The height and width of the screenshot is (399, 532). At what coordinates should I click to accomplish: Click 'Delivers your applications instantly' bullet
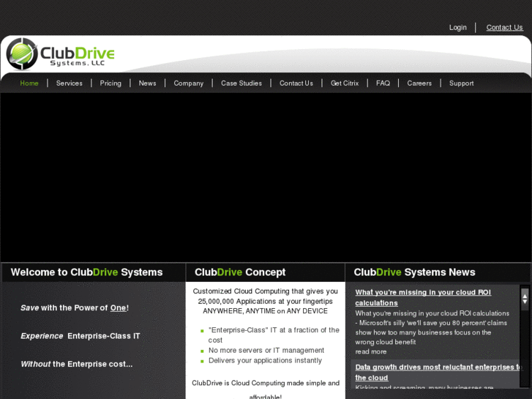265,361
